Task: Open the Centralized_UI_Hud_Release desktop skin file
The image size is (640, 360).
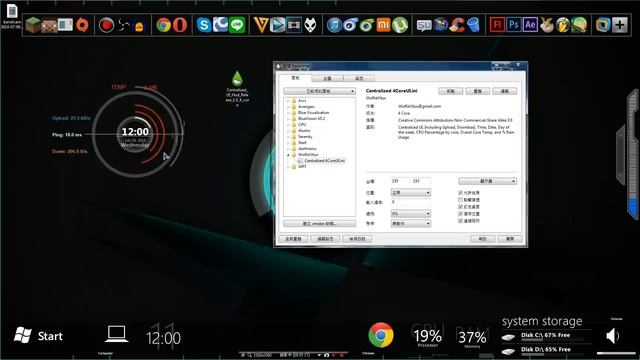Action: (237, 88)
